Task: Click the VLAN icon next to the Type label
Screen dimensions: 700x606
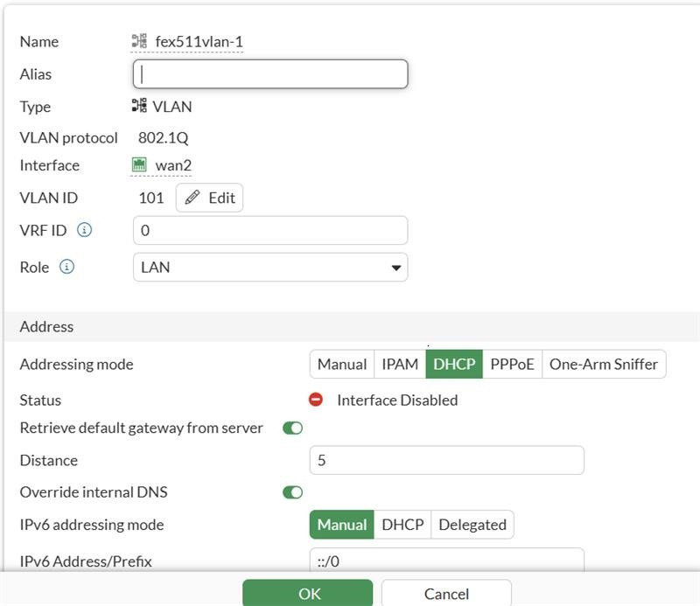Action: point(140,106)
